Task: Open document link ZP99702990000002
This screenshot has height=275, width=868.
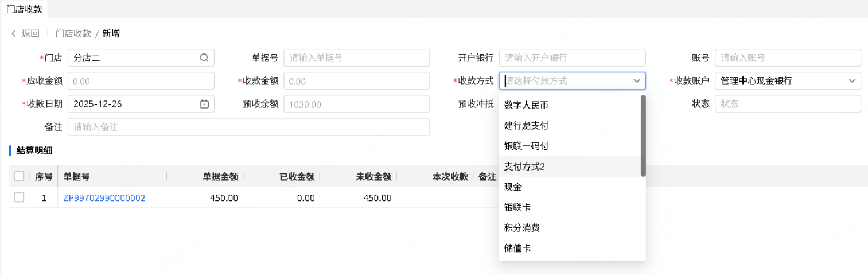Action: pos(104,198)
